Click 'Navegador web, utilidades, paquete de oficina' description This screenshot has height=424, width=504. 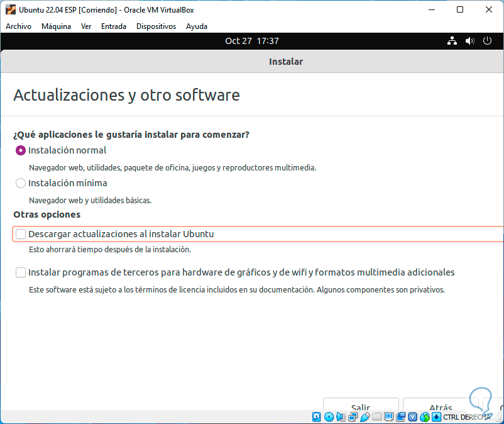pos(173,167)
